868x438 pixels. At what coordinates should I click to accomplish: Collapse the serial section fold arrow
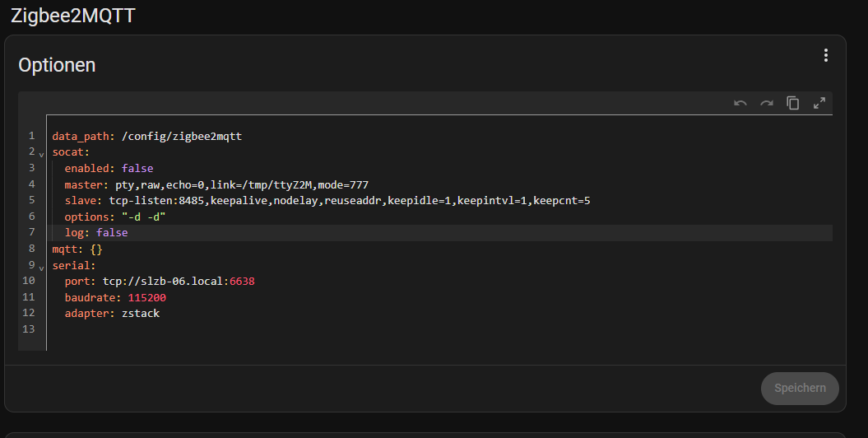click(x=41, y=268)
